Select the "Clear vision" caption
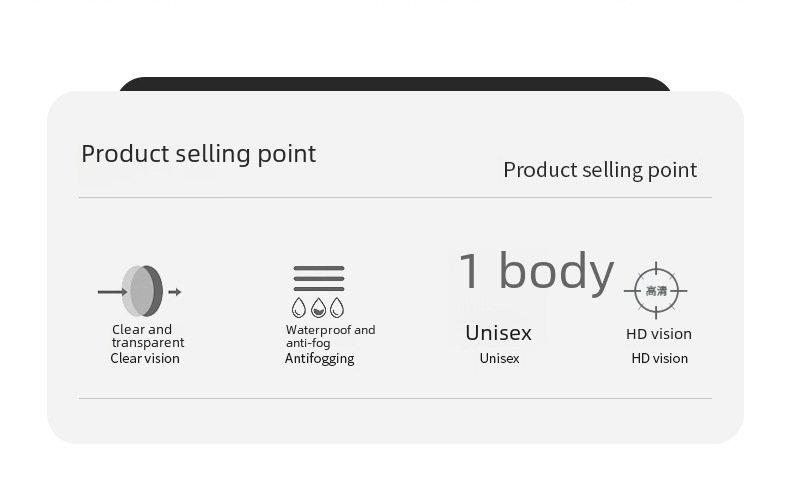The image size is (790, 480). coord(145,358)
